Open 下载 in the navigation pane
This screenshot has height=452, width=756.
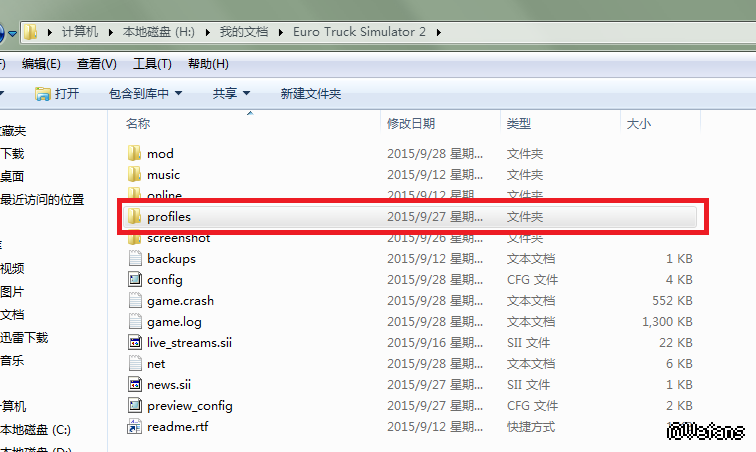point(12,153)
